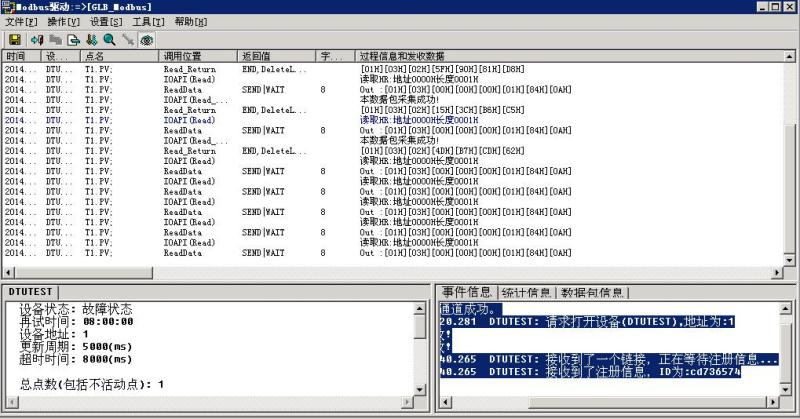
Task: Click the save (floppy disk) toolbar icon
Action: coord(15,40)
